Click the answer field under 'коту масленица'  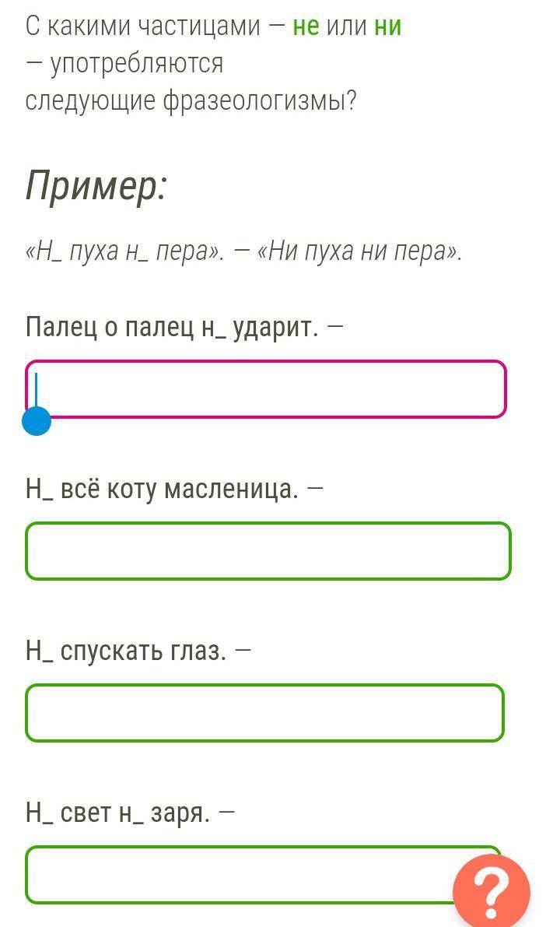[x=268, y=551]
